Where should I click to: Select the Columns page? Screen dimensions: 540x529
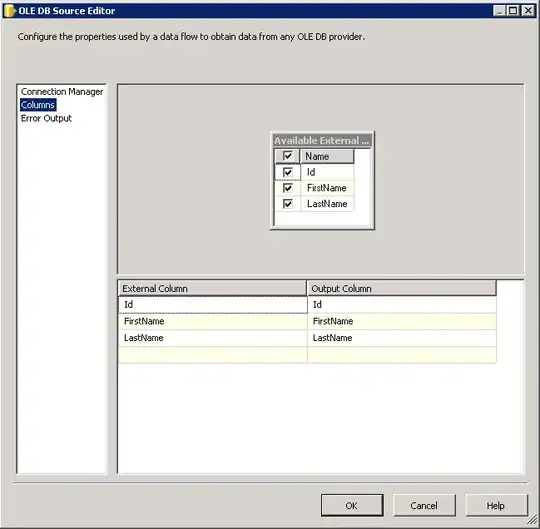(38, 105)
